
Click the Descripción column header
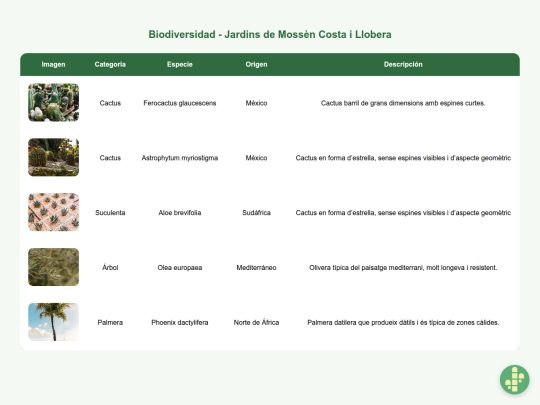(x=403, y=64)
